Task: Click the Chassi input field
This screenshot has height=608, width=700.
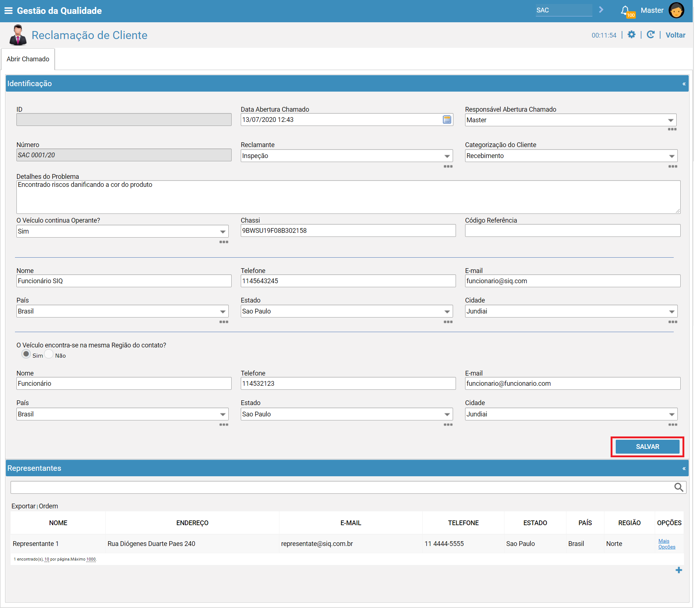Action: coord(348,231)
